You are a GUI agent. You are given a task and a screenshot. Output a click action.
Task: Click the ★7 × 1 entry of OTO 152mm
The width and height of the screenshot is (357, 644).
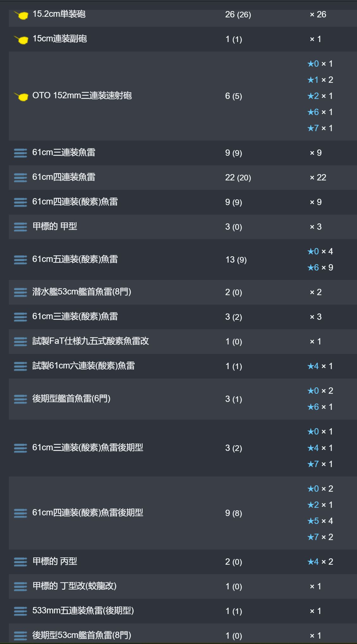pos(320,128)
